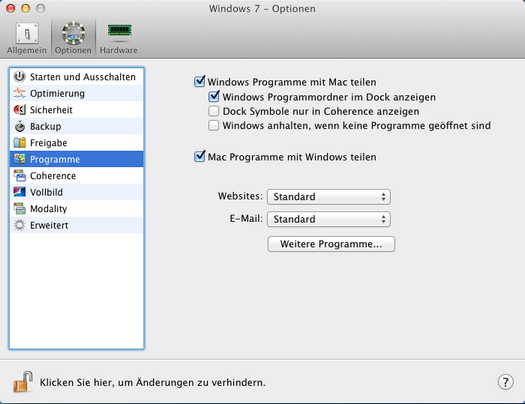
Task: Click the Vollbild screen icon
Action: pos(19,192)
